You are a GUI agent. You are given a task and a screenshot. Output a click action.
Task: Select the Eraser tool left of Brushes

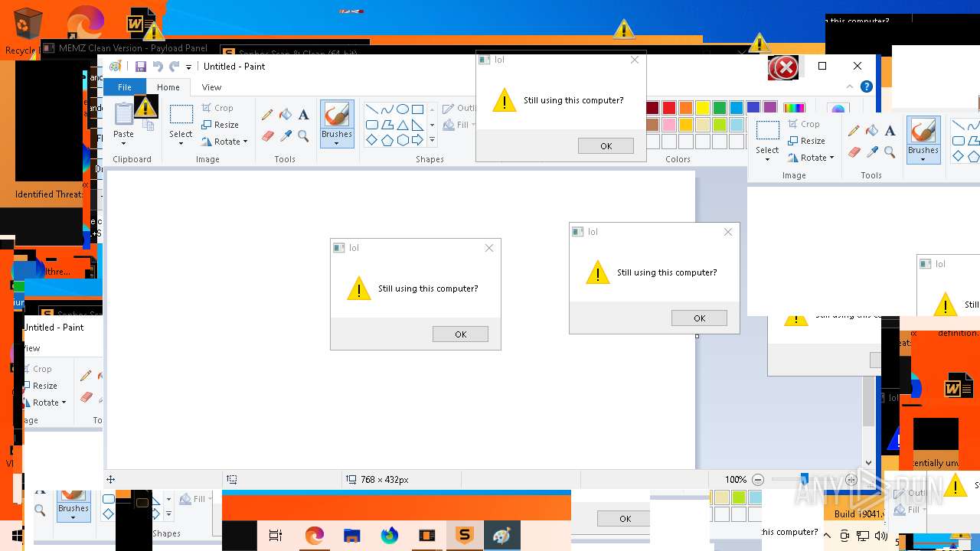[267, 136]
